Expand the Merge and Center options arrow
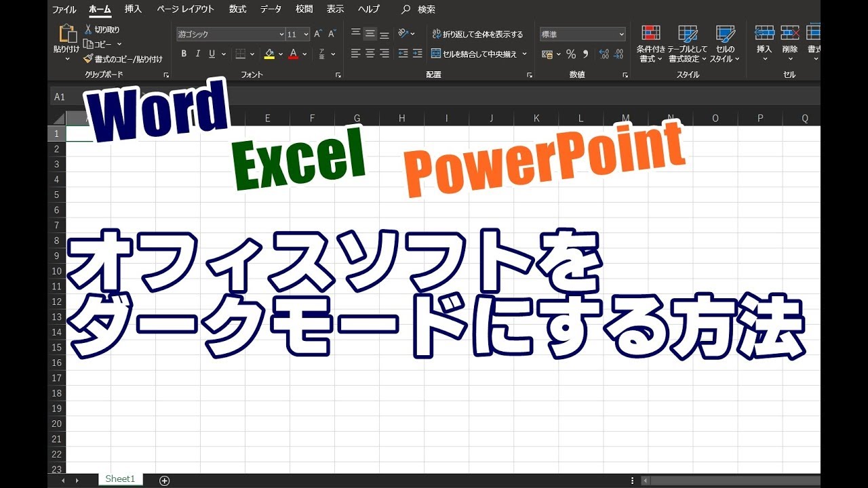The width and height of the screenshot is (868, 488). pos(525,54)
